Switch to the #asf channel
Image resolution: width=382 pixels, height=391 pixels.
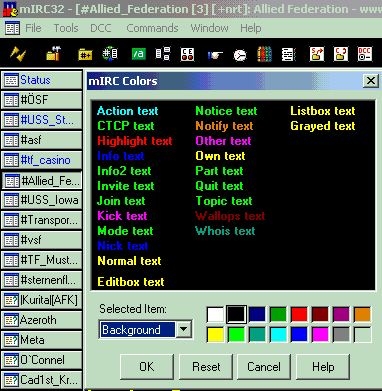(42, 140)
